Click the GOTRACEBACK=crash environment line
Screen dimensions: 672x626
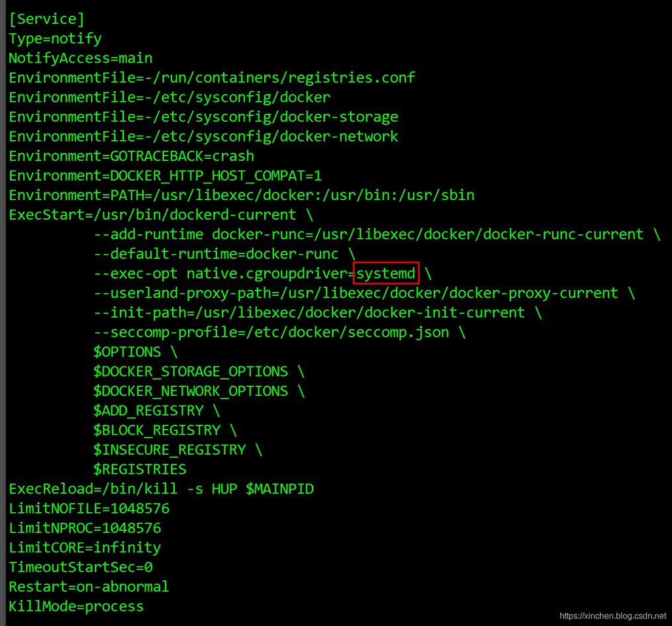pyautogui.click(x=132, y=156)
